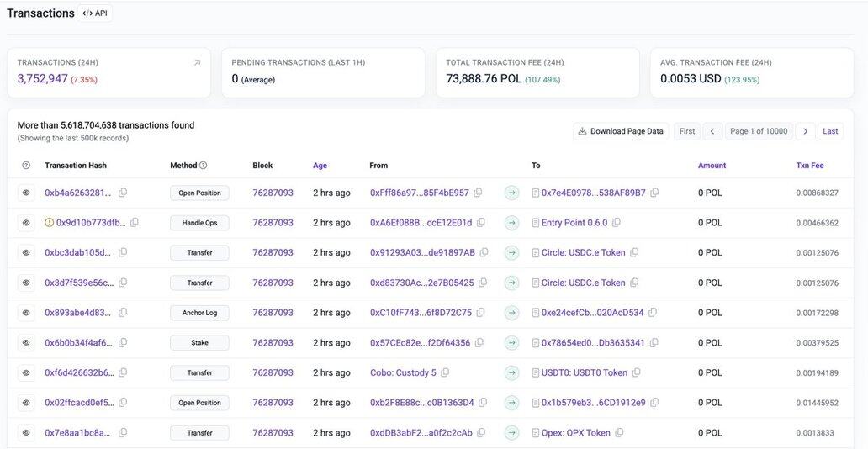The width and height of the screenshot is (868, 449).
Task: Open from address 0x57CEc82e...f2Df64356
Action: click(421, 343)
